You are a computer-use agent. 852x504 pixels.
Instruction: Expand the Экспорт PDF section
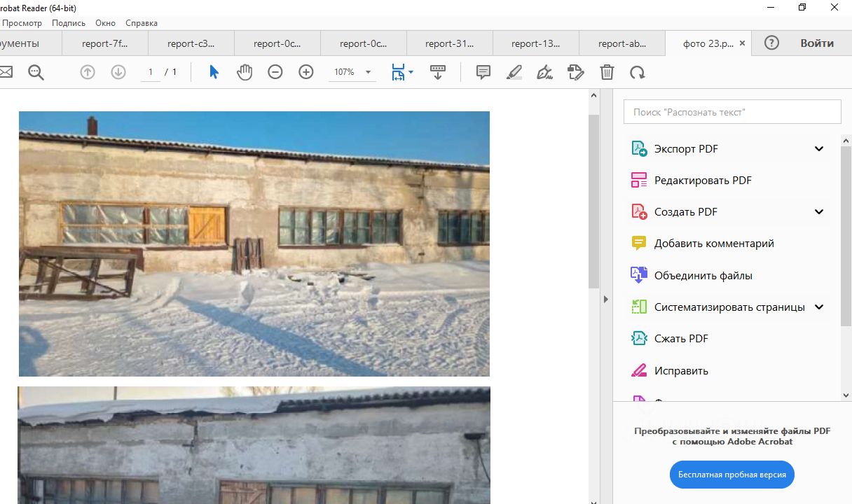[818, 148]
